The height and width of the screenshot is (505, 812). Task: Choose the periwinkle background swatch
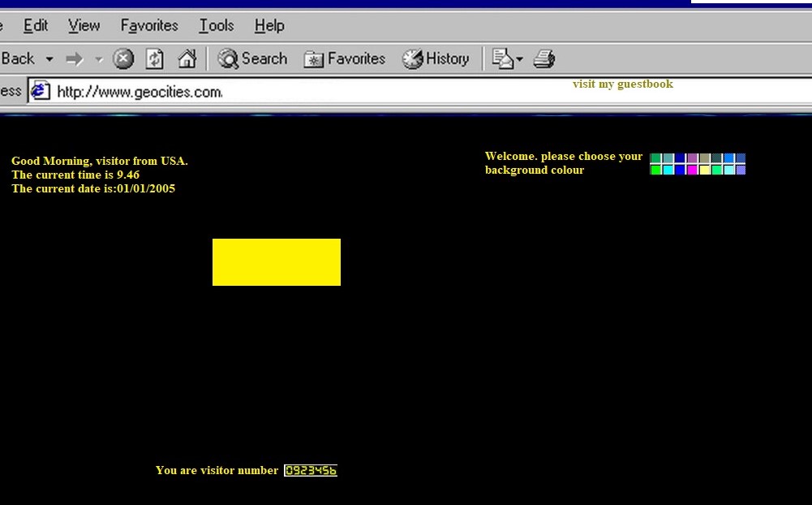[741, 170]
